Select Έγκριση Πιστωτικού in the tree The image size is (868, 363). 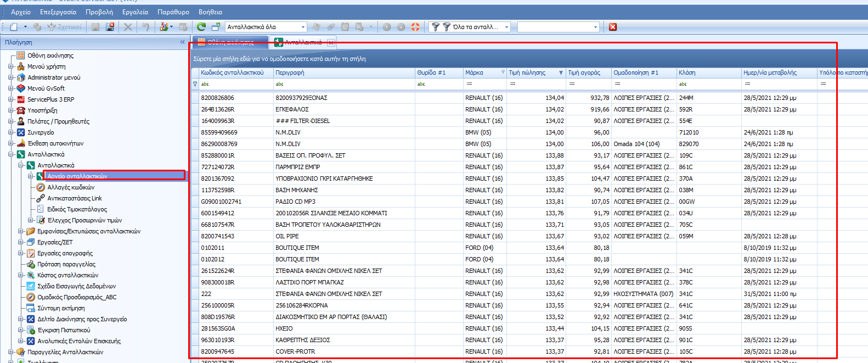[64, 330]
